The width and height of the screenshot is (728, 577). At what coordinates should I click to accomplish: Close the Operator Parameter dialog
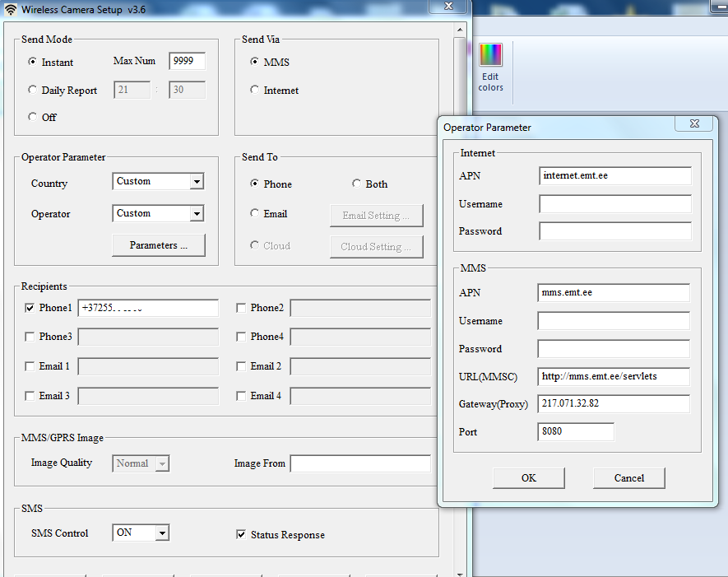693,123
